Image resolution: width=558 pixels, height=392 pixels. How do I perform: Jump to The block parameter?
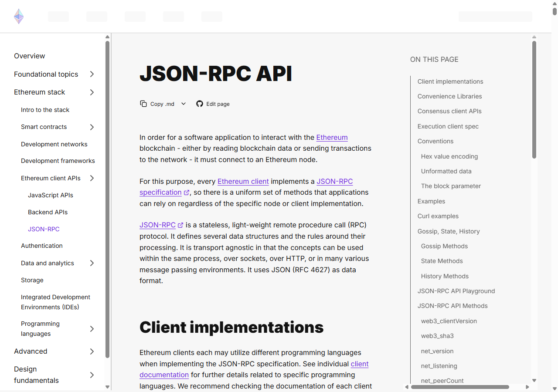(x=451, y=186)
